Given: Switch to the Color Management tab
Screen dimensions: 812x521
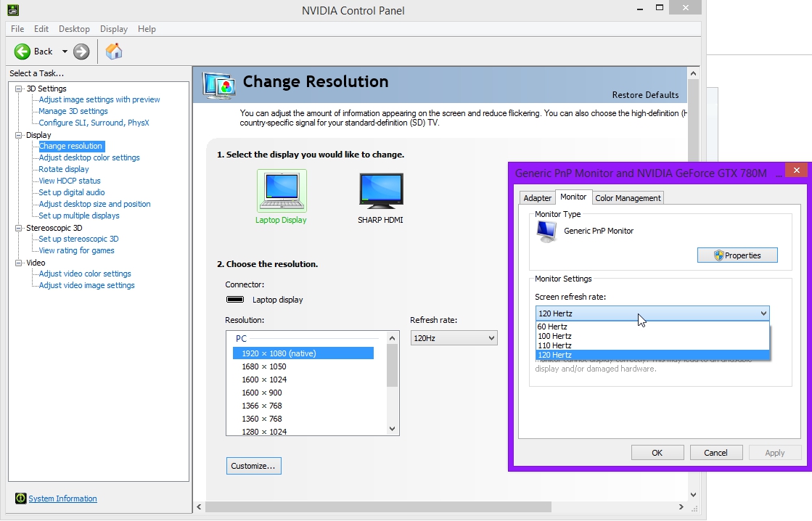Looking at the screenshot, I should (x=628, y=198).
